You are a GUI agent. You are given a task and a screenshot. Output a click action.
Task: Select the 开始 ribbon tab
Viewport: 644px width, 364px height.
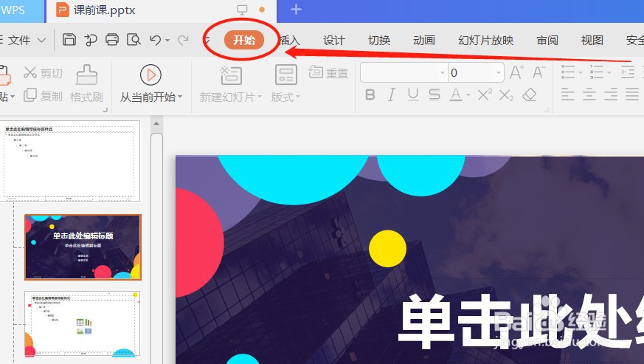pos(244,40)
